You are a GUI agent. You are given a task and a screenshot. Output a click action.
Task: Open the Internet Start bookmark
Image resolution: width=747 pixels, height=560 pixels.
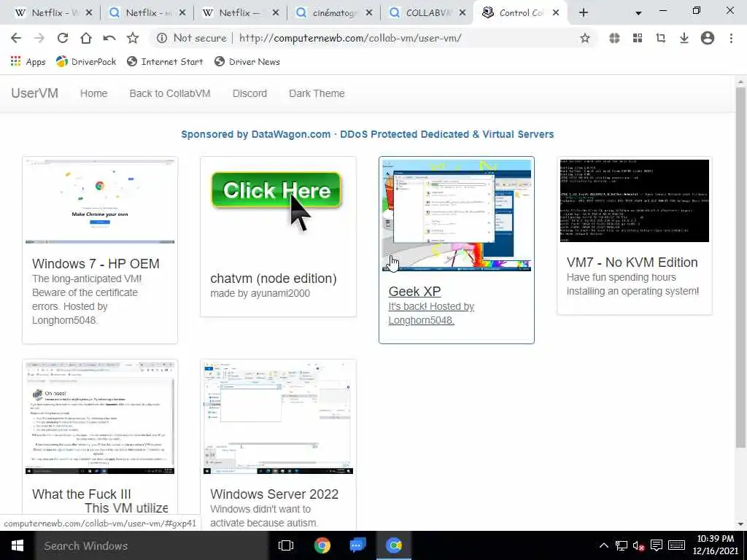point(165,61)
